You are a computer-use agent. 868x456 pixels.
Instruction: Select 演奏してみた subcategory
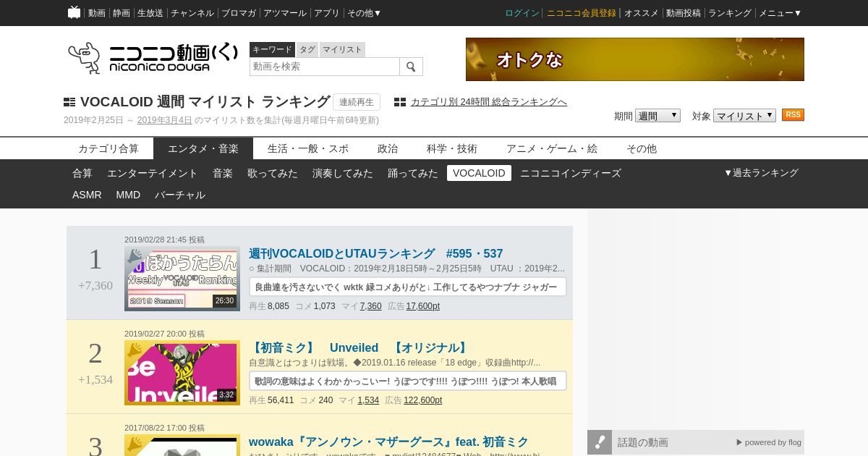coord(343,173)
